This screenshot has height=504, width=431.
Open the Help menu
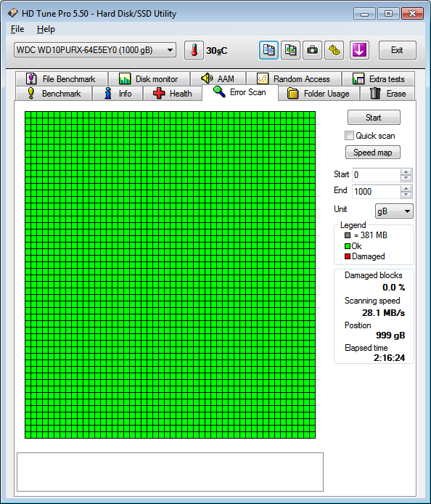46,29
